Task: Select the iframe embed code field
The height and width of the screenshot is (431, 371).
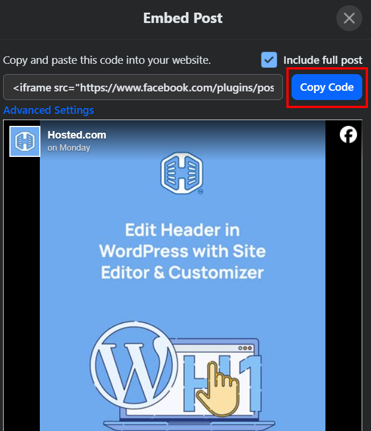Action: [x=143, y=88]
